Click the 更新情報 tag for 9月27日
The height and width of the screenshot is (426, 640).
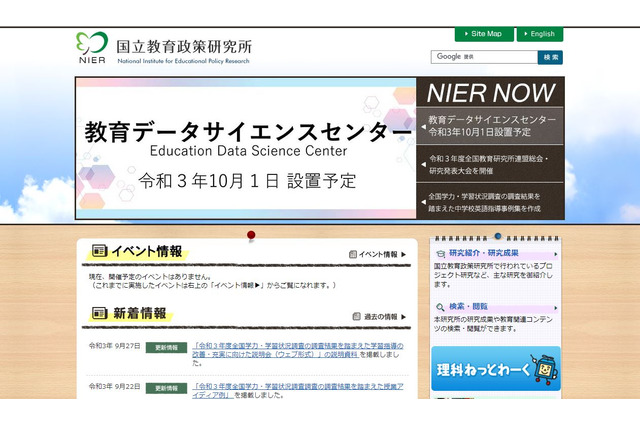pyautogui.click(x=167, y=348)
